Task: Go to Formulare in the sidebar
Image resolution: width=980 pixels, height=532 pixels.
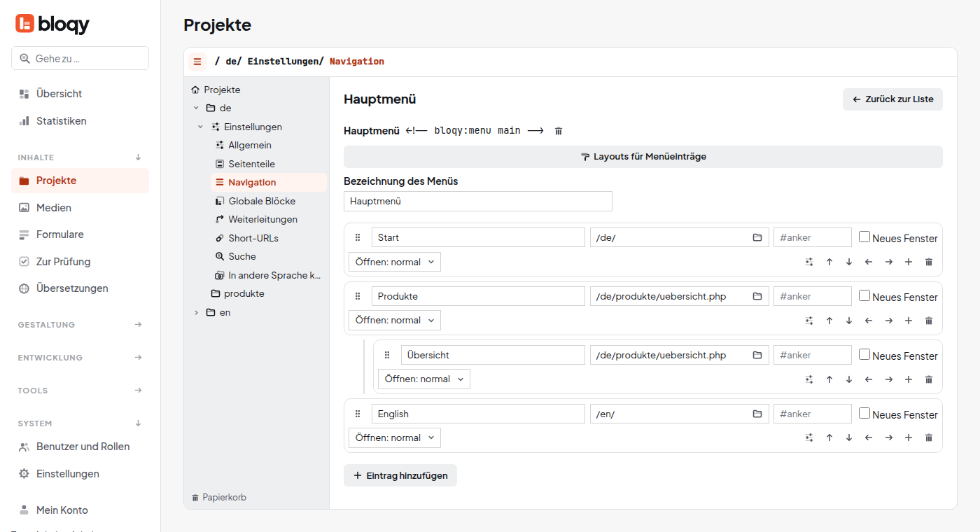Action: 80,234
